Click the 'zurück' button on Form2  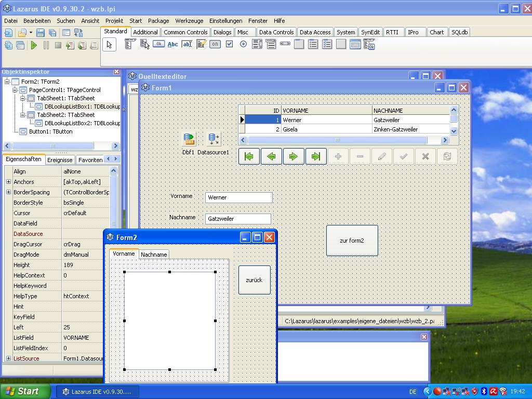(x=254, y=280)
